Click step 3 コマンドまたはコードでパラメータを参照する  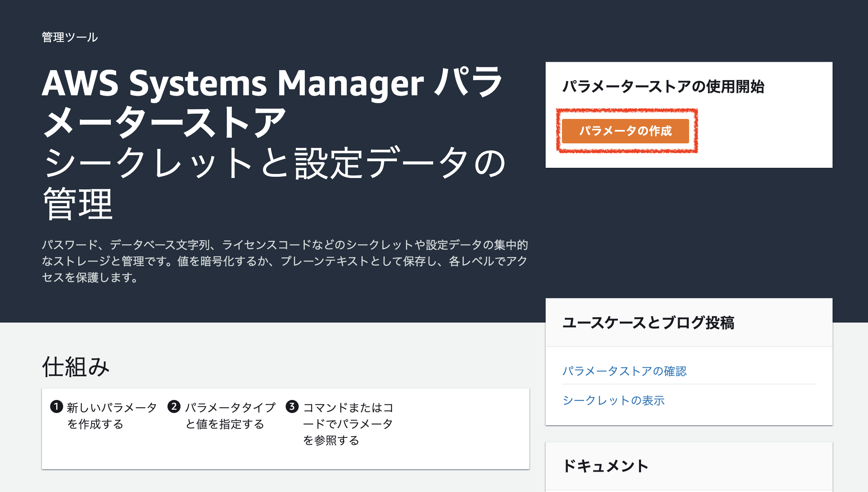tap(340, 424)
